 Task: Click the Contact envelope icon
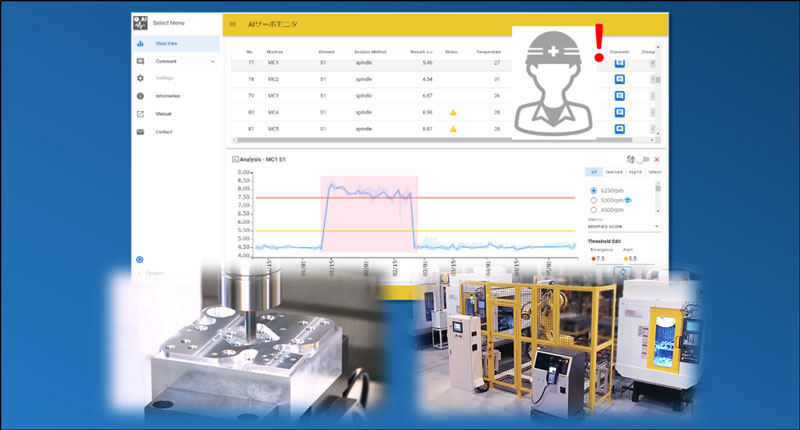pos(140,132)
